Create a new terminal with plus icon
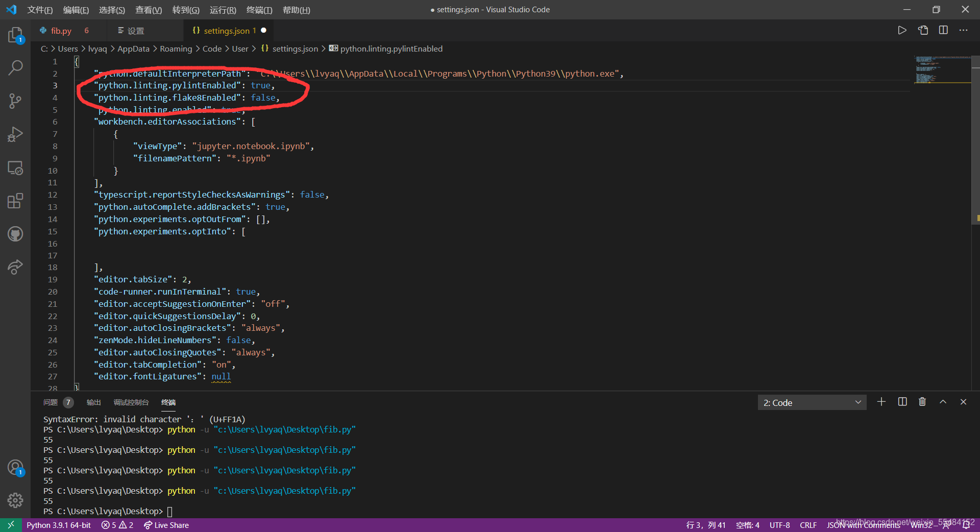Image resolution: width=980 pixels, height=532 pixels. (x=881, y=402)
